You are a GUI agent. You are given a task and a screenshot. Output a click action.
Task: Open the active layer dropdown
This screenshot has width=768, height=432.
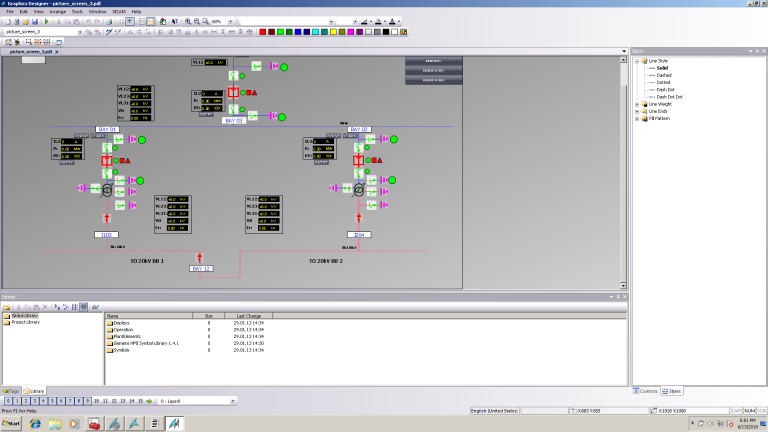pyautogui.click(x=233, y=400)
